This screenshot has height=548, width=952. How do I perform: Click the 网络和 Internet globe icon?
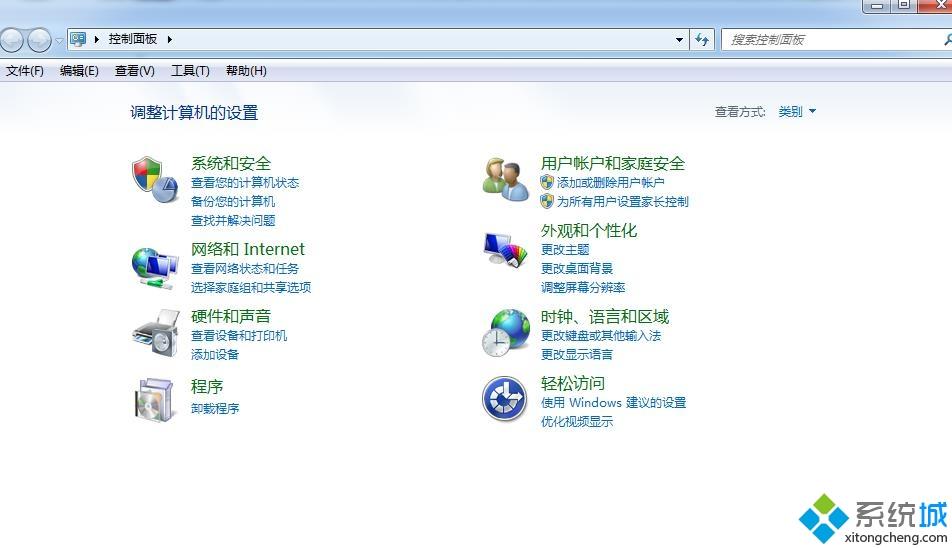[155, 267]
